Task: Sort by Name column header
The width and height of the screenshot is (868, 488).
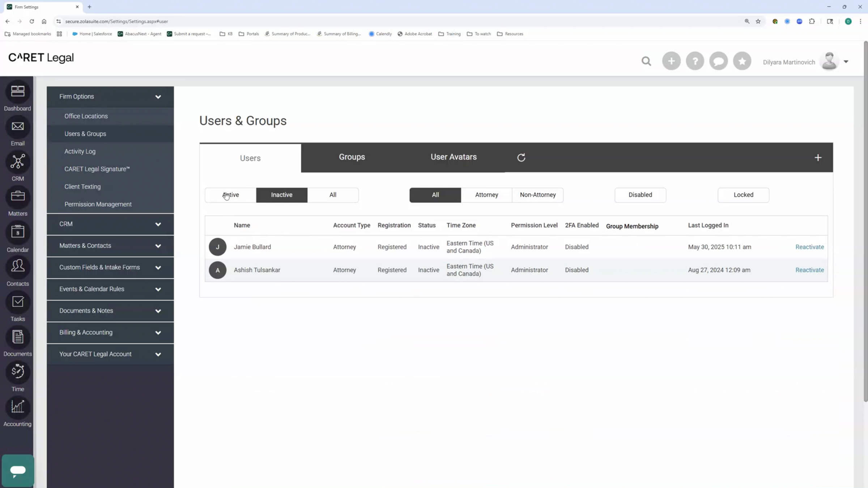Action: (242, 225)
